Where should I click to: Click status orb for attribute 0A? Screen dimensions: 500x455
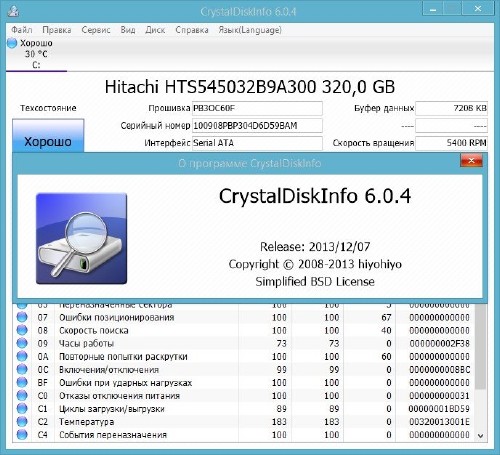22,356
